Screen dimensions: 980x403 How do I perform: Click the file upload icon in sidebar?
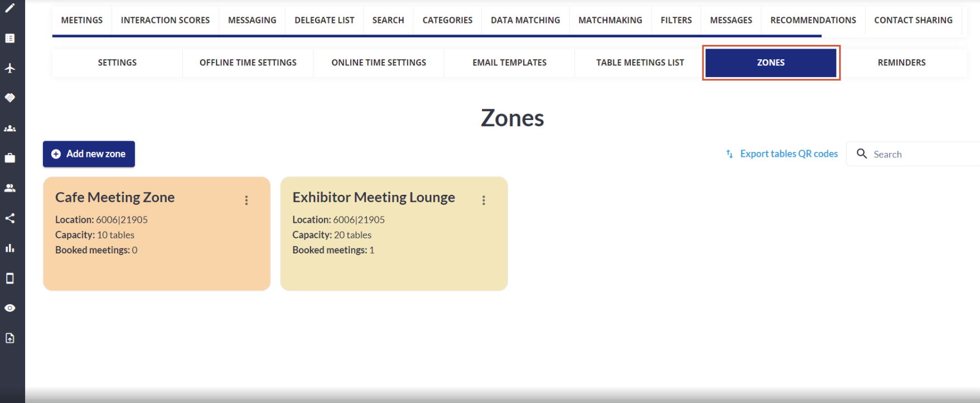pos(10,338)
